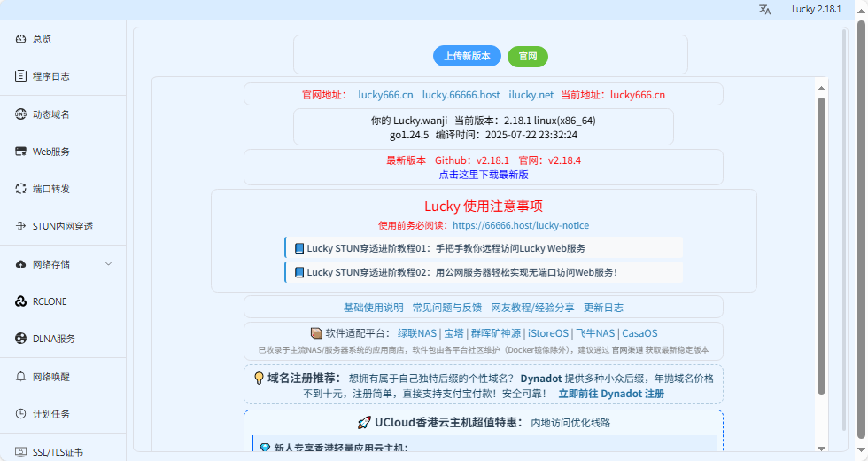Screen dimensions: 868x461
Task: Open 网友教程/经验分享 link
Action: tap(532, 308)
